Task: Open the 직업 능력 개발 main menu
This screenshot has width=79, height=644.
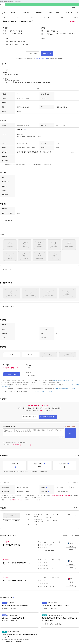Action: point(54,12)
